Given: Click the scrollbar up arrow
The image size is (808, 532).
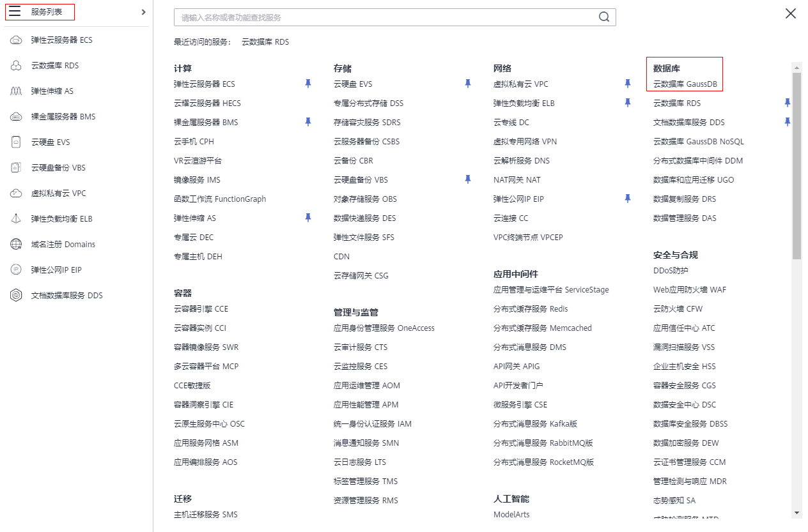Looking at the screenshot, I should point(796,66).
